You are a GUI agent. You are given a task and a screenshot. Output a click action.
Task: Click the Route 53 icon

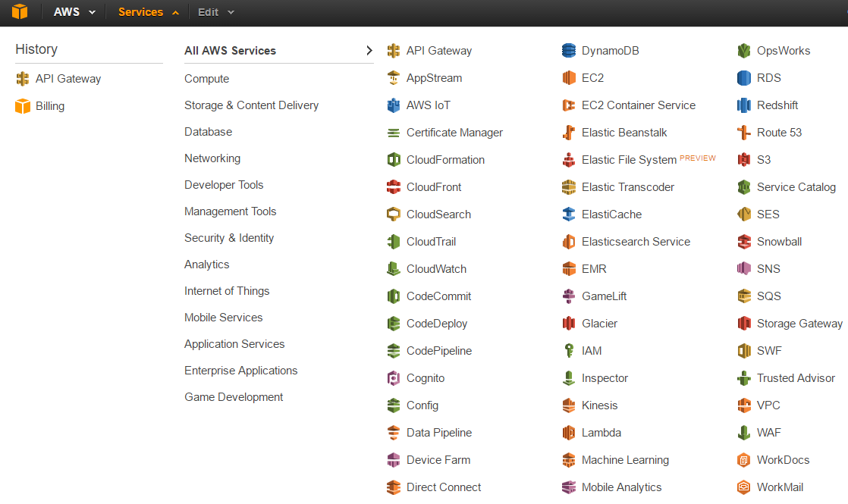[744, 133]
